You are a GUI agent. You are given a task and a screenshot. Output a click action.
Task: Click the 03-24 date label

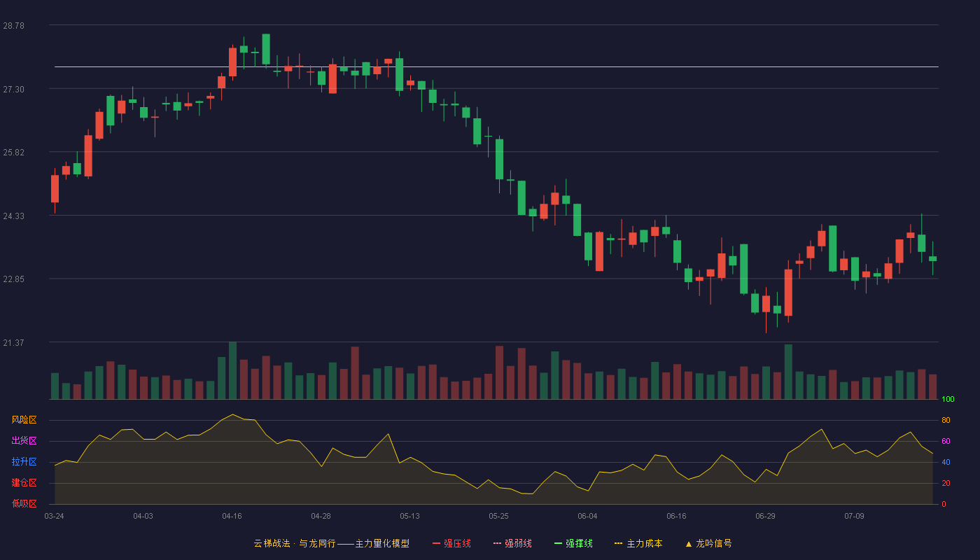click(x=54, y=516)
